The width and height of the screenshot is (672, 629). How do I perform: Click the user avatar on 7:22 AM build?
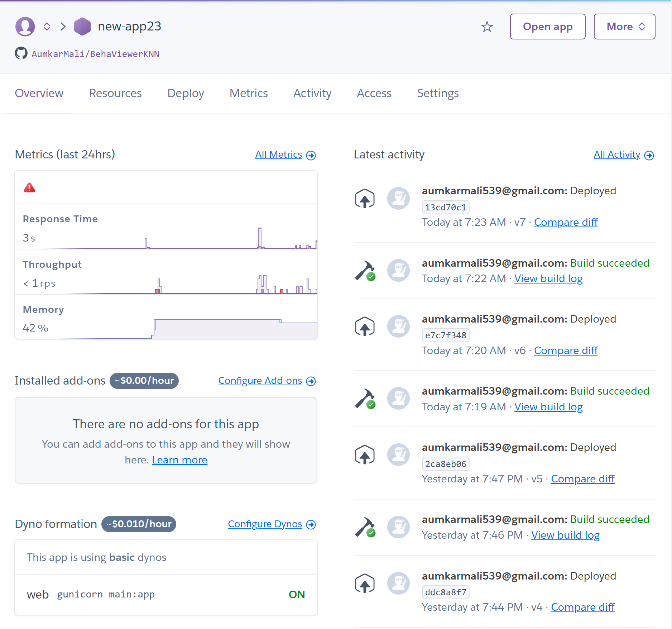(x=398, y=270)
